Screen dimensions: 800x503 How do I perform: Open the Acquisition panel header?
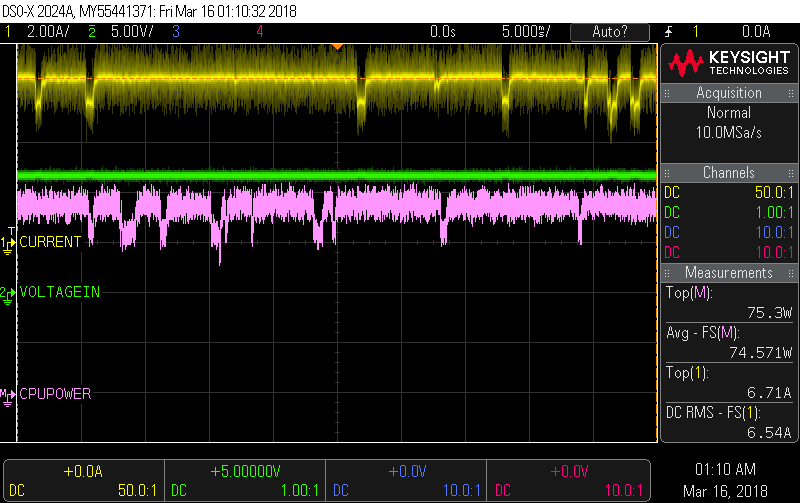pos(729,93)
